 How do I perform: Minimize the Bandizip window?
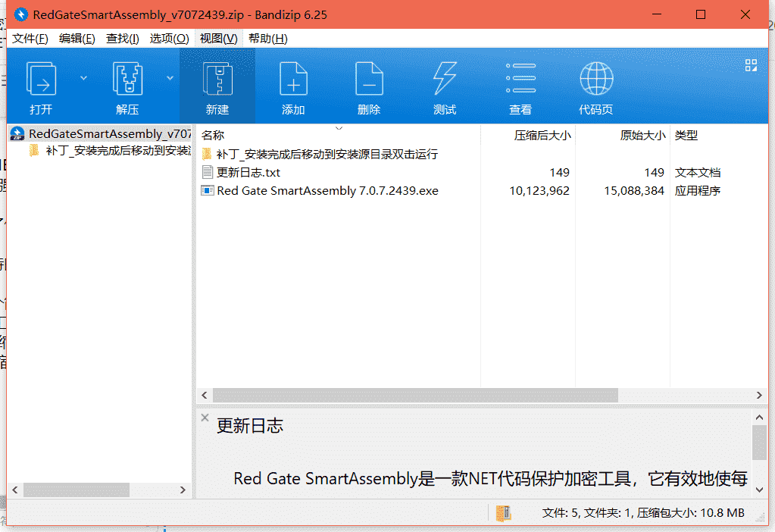[656, 14]
